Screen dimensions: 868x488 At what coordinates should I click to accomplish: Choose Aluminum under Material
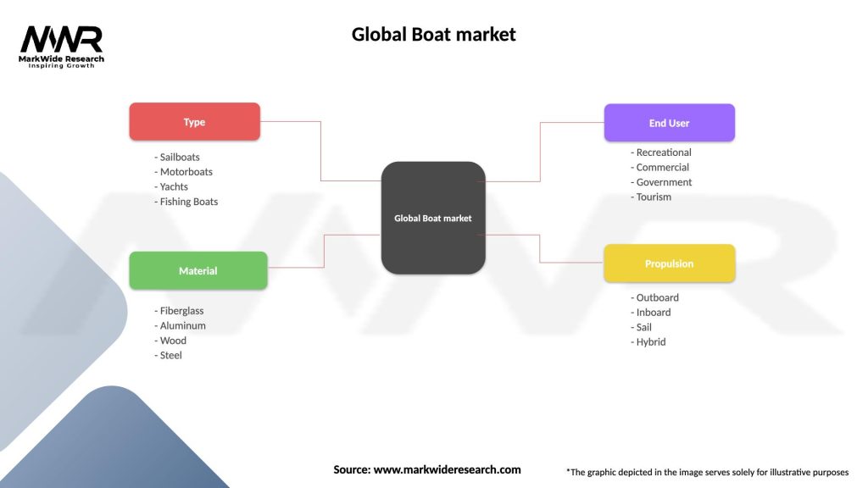pyautogui.click(x=182, y=325)
